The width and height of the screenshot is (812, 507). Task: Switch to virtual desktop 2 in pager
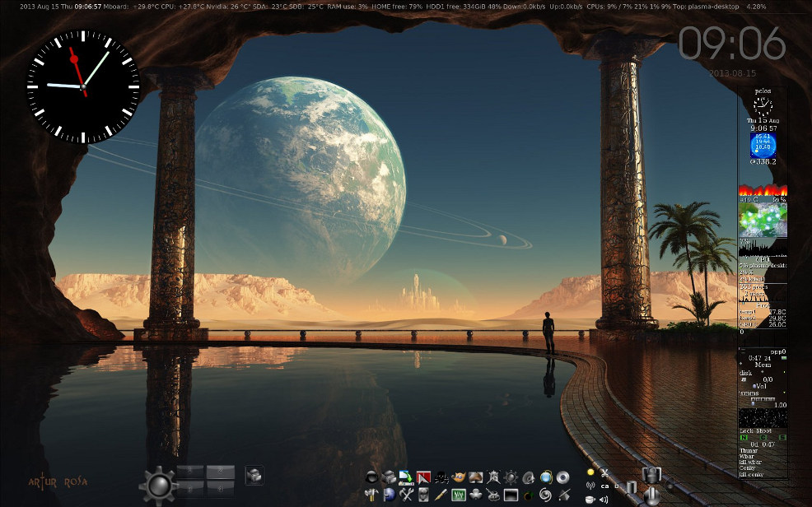click(220, 472)
